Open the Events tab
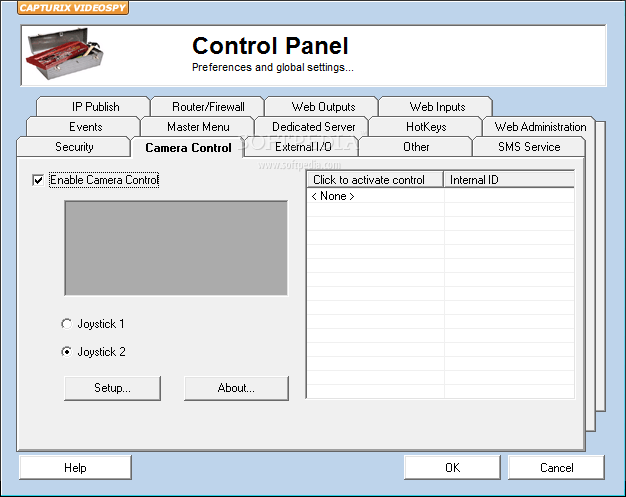 pyautogui.click(x=83, y=127)
